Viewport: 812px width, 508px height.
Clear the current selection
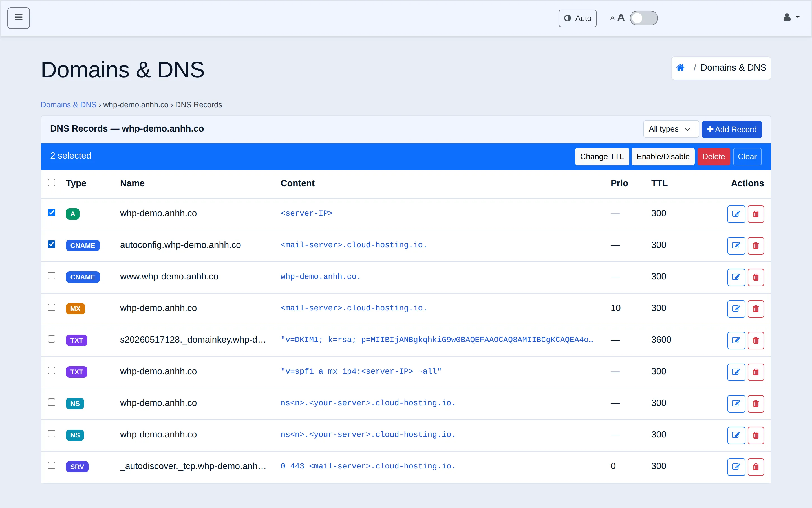(x=747, y=157)
